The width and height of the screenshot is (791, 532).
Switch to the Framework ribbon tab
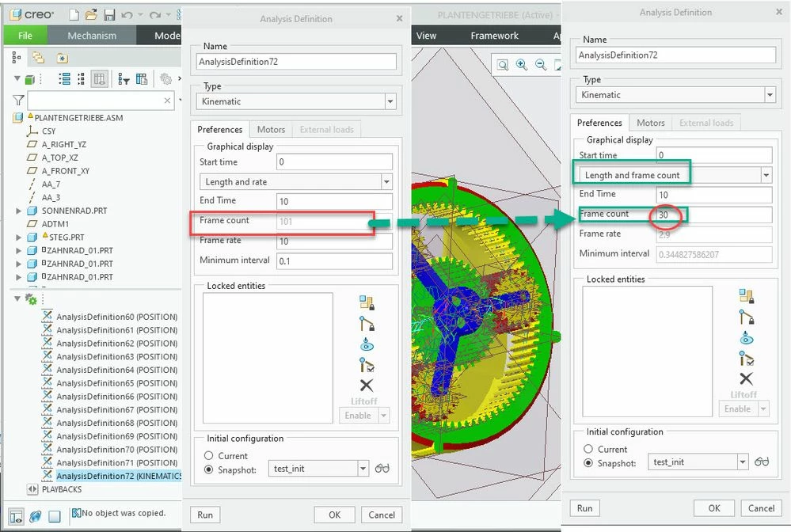click(x=494, y=36)
